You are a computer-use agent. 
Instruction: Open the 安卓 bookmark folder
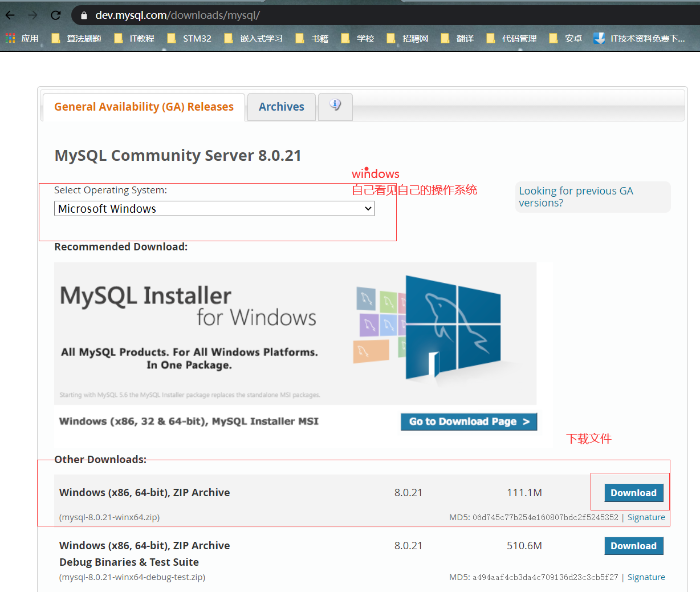(x=565, y=38)
